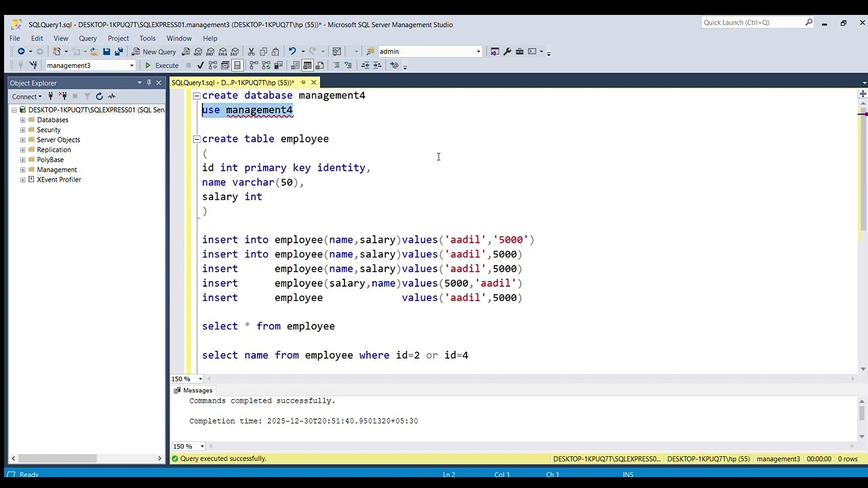Expand the Server Objects node
This screenshot has height=488, width=868.
(22, 140)
